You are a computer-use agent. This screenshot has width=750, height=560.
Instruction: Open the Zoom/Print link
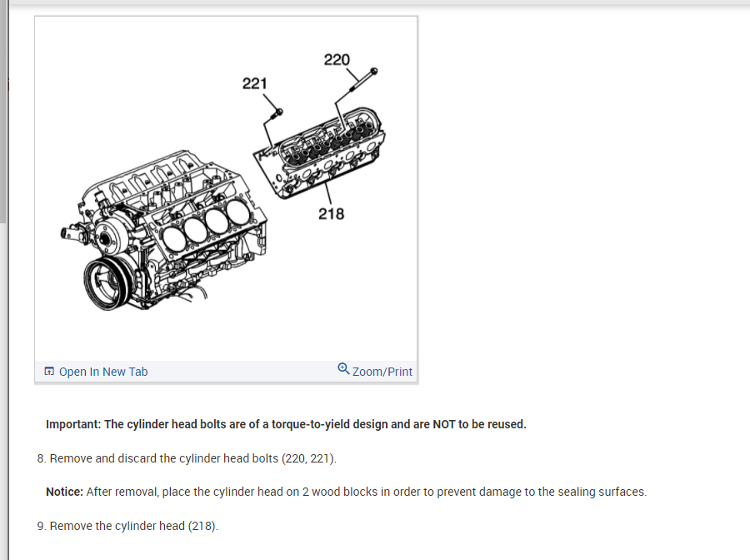click(x=382, y=372)
